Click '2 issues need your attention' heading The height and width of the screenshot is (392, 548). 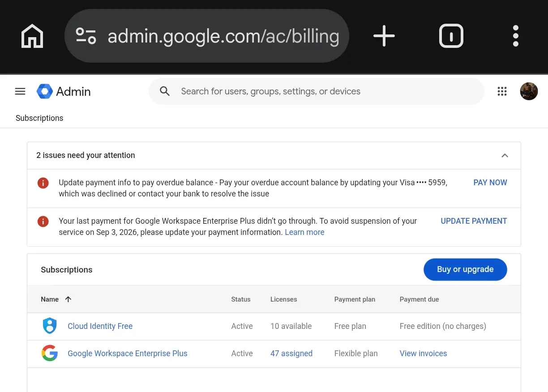click(86, 155)
